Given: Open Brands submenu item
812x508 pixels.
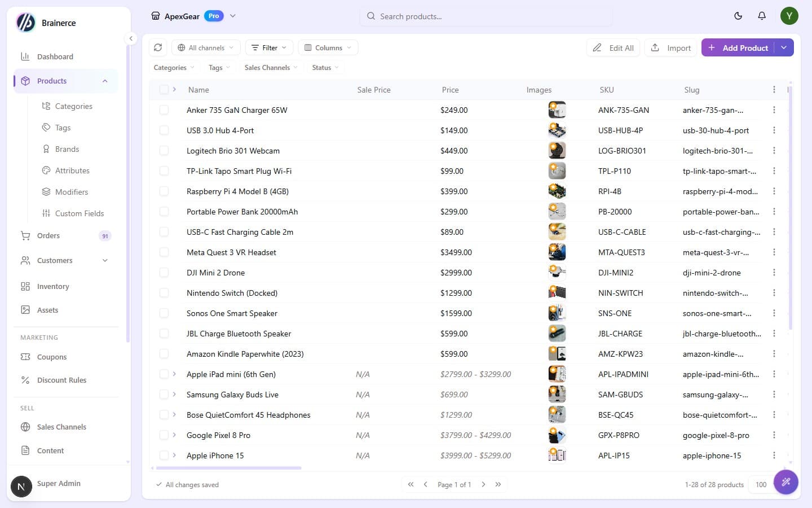Looking at the screenshot, I should (67, 149).
